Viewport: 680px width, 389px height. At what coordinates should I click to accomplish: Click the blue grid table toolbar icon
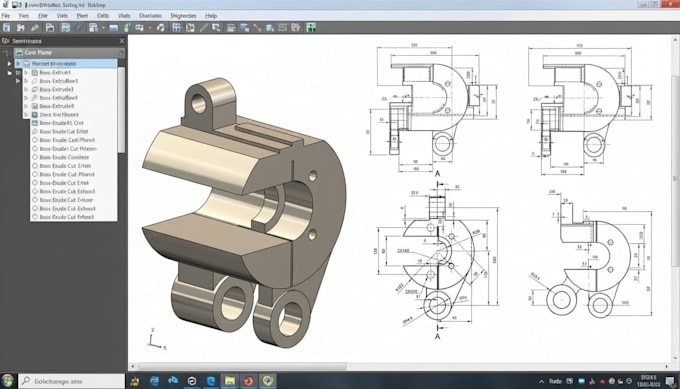[x=176, y=28]
